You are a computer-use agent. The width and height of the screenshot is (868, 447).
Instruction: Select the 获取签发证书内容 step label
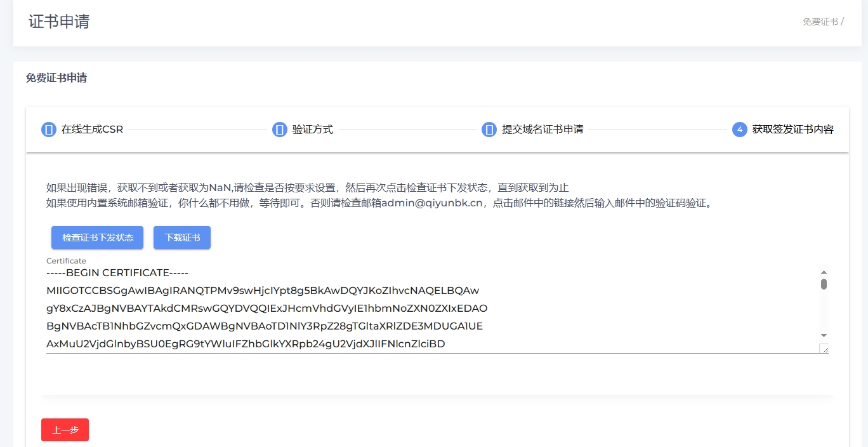click(792, 130)
